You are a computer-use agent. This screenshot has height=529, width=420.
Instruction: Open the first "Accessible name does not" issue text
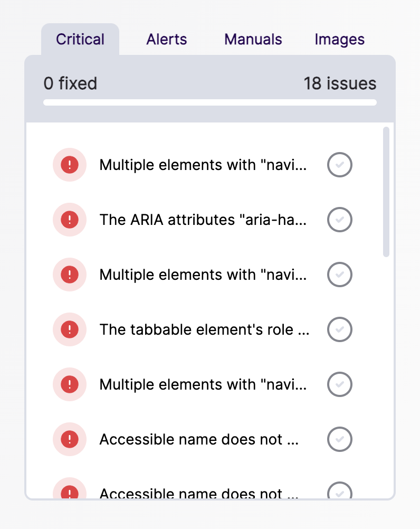[199, 439]
